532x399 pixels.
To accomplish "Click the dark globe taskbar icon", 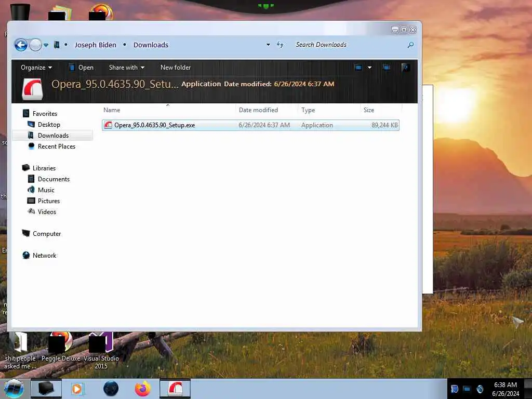I will (x=111, y=389).
